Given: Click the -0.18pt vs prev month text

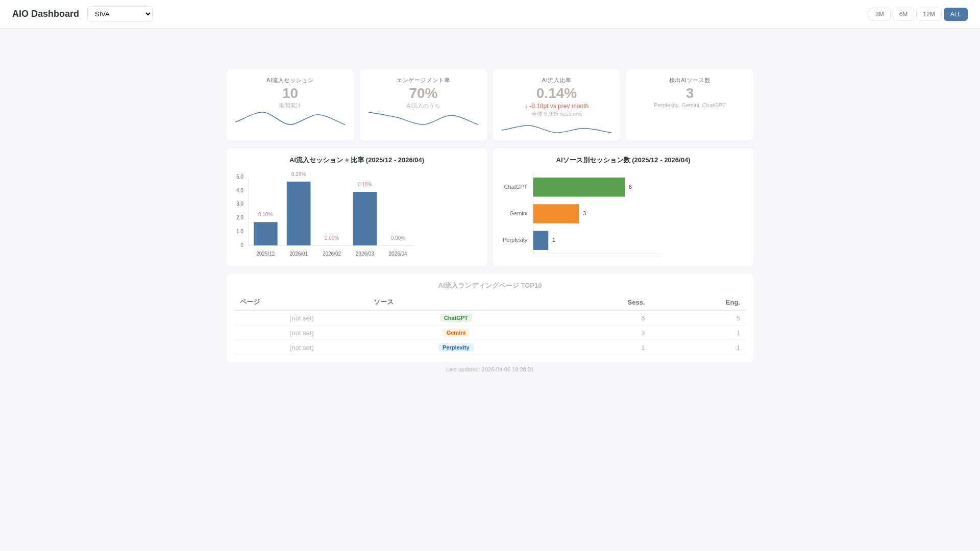Looking at the screenshot, I should (556, 106).
